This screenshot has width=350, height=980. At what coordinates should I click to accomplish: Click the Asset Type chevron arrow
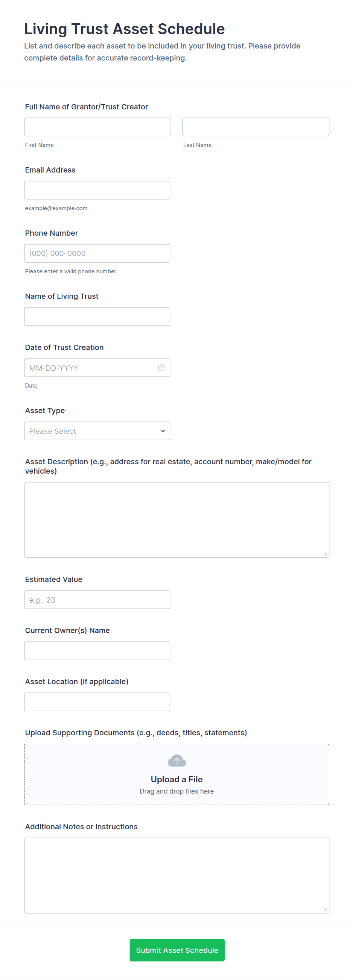click(x=163, y=431)
